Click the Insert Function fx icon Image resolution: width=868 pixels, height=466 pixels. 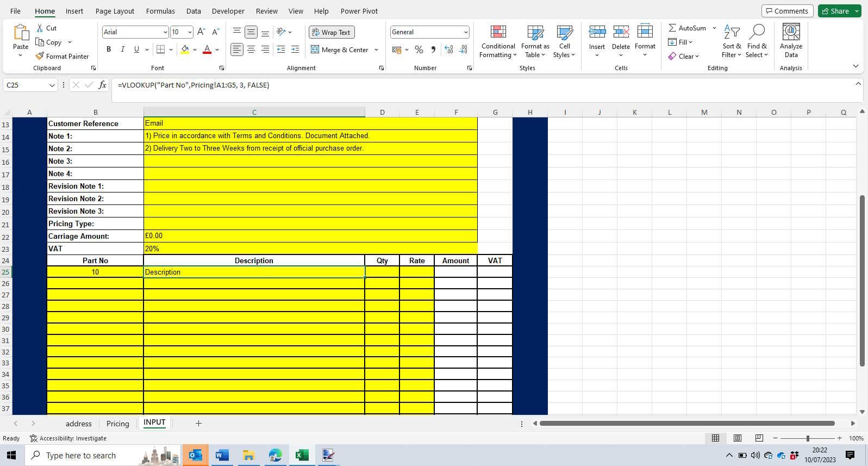pos(102,85)
